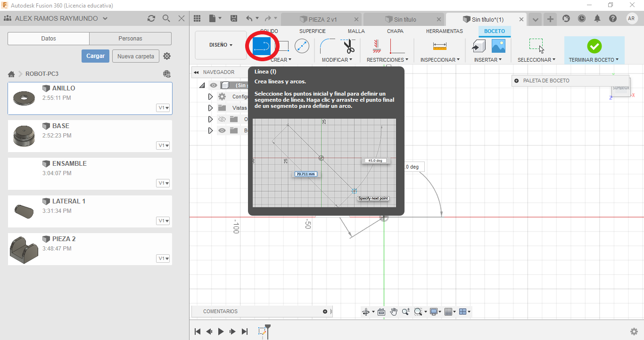The width and height of the screenshot is (644, 340).
Task: Toggle visibility eye of the document root
Action: coord(214,85)
